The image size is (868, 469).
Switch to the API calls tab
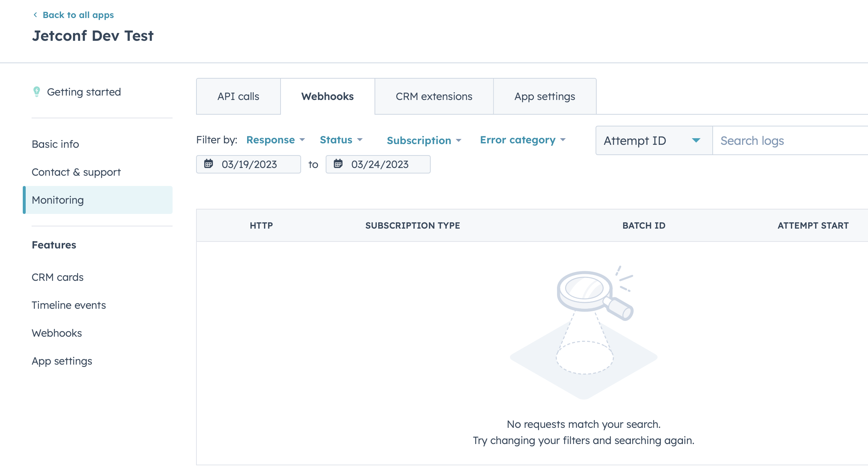point(238,96)
